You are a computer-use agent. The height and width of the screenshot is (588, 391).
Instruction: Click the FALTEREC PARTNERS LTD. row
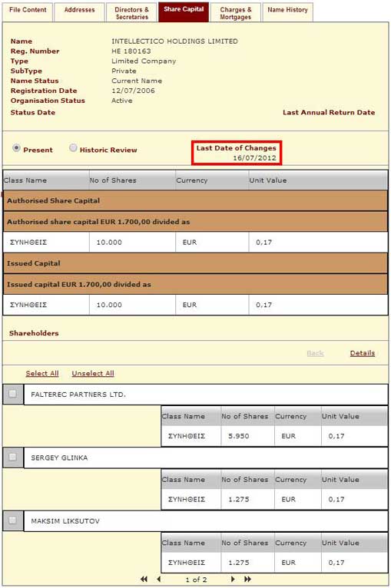click(x=206, y=395)
